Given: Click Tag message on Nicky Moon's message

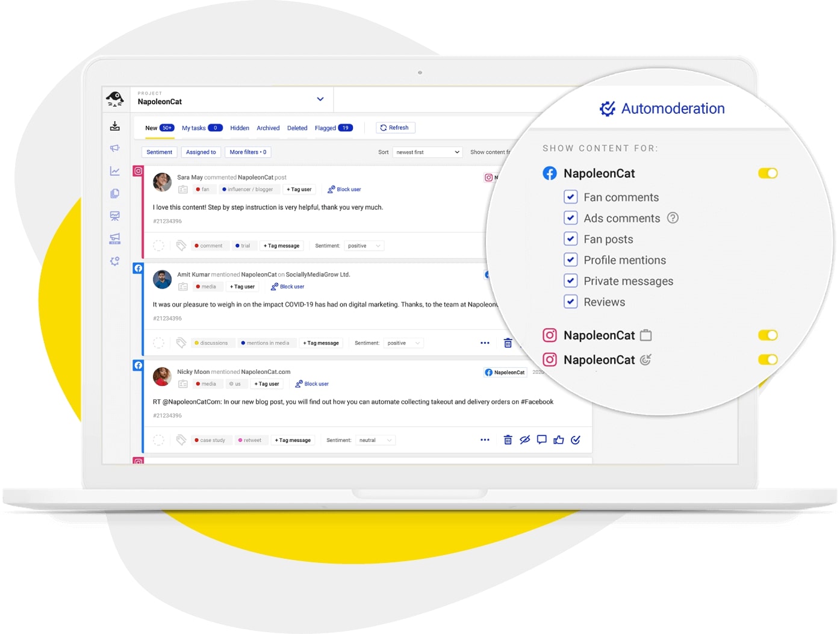Looking at the screenshot, I should pos(293,440).
